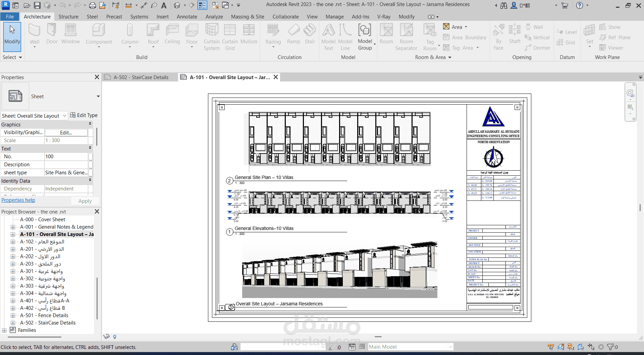Open the Help question mark icon
The image size is (644, 355).
pos(579,5)
